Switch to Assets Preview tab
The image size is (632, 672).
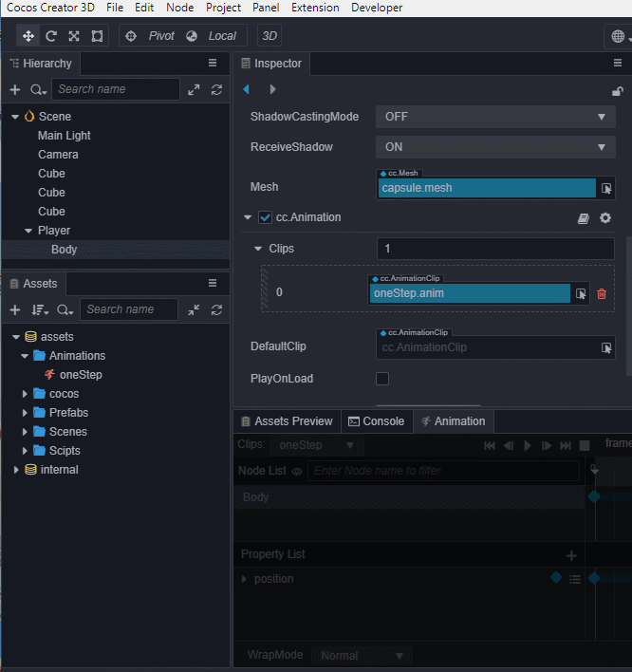tap(288, 421)
